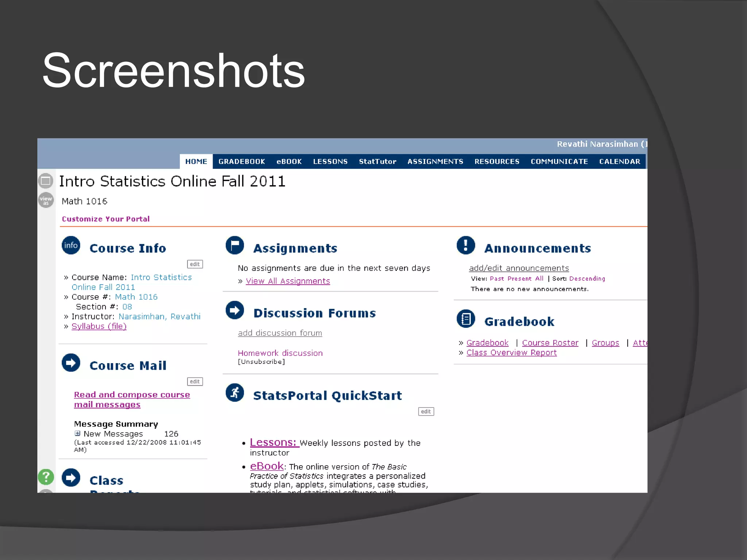
Task: Click 'There are no new announcements.' text
Action: pos(530,289)
